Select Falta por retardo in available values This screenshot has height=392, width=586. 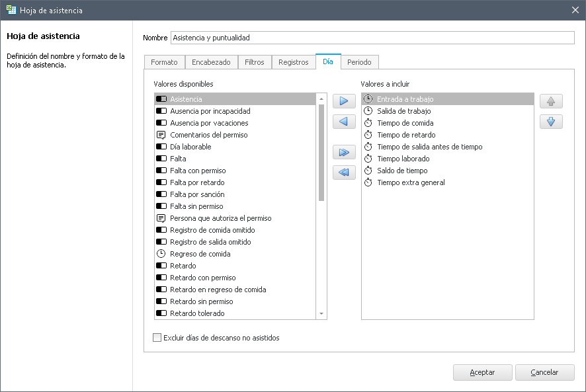pos(197,182)
